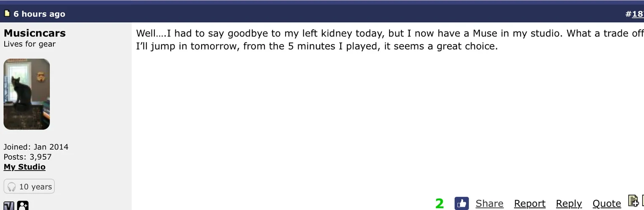The width and height of the screenshot is (644, 210).
Task: Reply to Musicncars' post
Action: (569, 204)
